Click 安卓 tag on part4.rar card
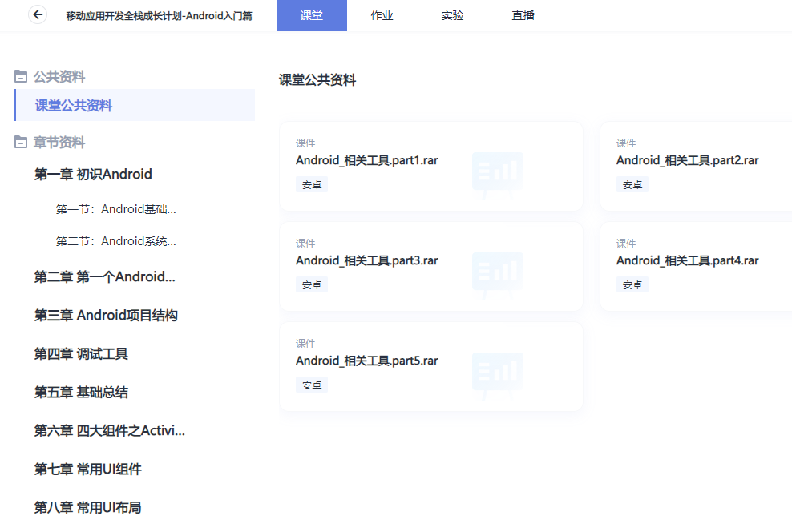 632,284
